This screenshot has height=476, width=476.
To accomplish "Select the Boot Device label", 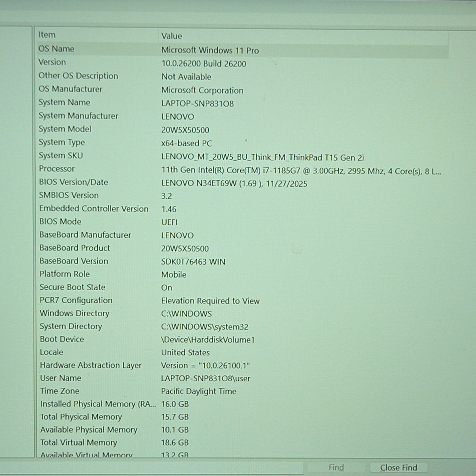I will click(62, 339).
